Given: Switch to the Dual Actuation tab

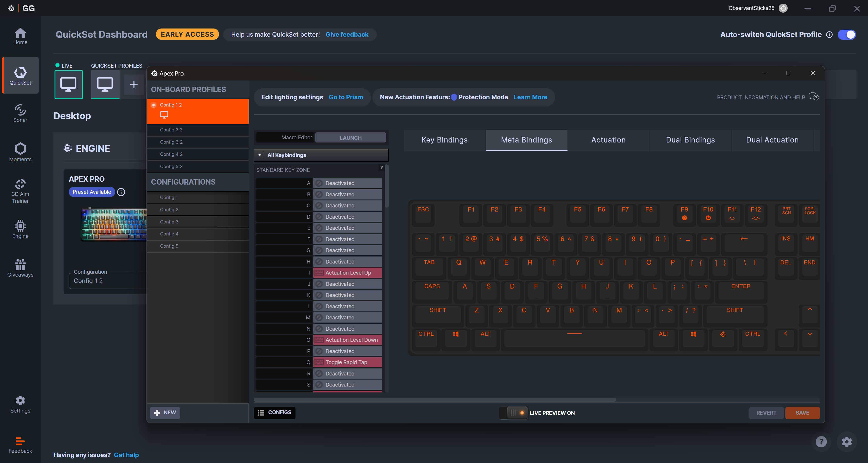Looking at the screenshot, I should coord(772,140).
